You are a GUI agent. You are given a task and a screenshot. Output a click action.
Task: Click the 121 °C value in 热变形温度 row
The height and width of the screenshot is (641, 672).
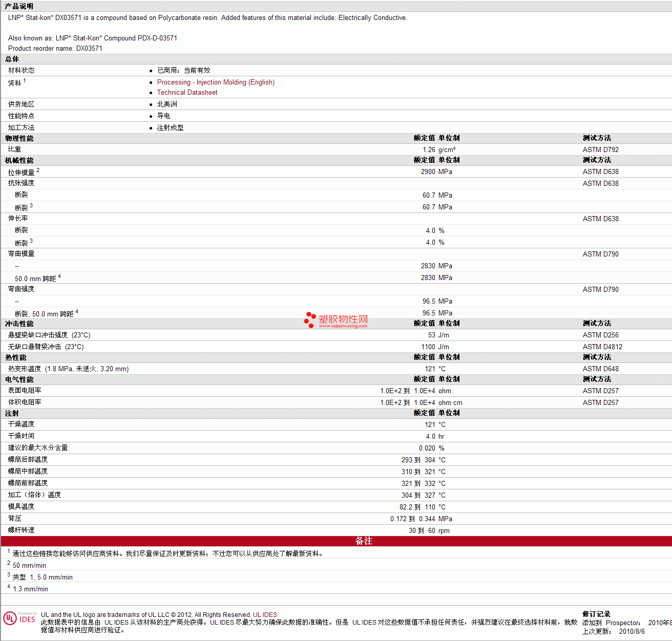(x=435, y=369)
